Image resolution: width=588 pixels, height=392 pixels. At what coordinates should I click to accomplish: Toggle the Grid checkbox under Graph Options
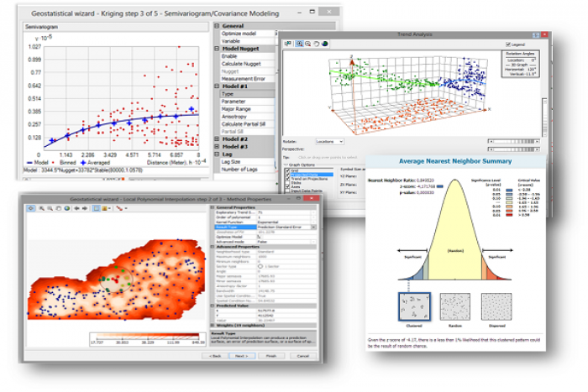[x=288, y=169]
